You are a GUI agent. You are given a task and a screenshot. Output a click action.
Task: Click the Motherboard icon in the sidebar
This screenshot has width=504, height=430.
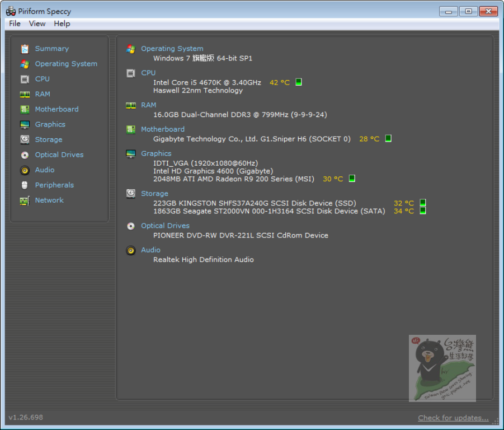click(25, 109)
